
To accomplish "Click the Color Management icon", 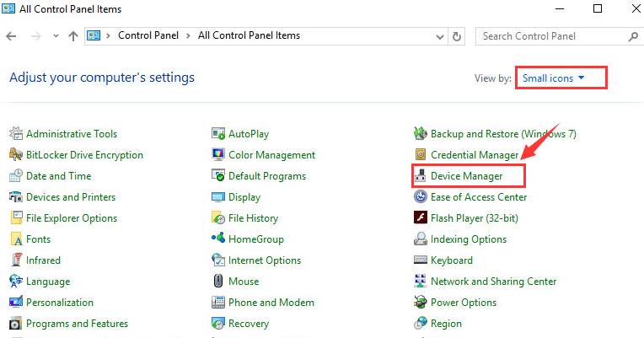I will [218, 154].
